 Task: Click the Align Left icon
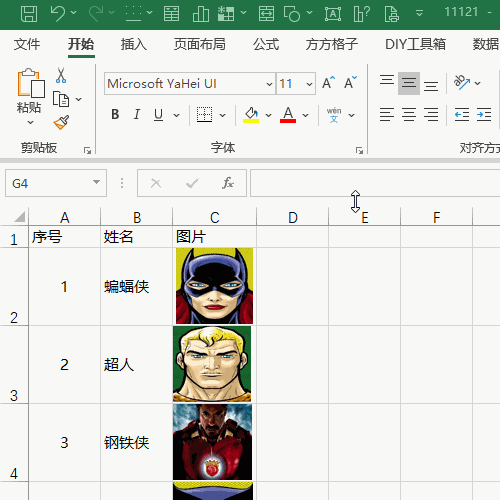click(387, 115)
